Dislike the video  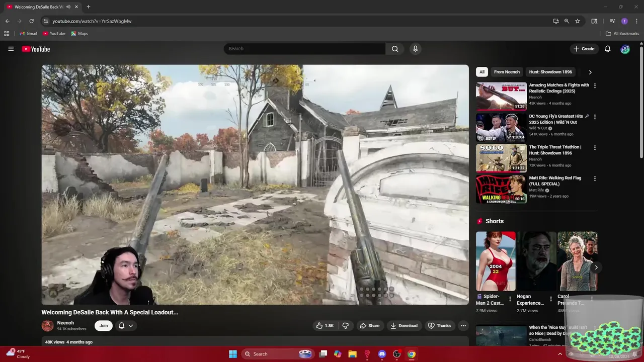tap(346, 326)
